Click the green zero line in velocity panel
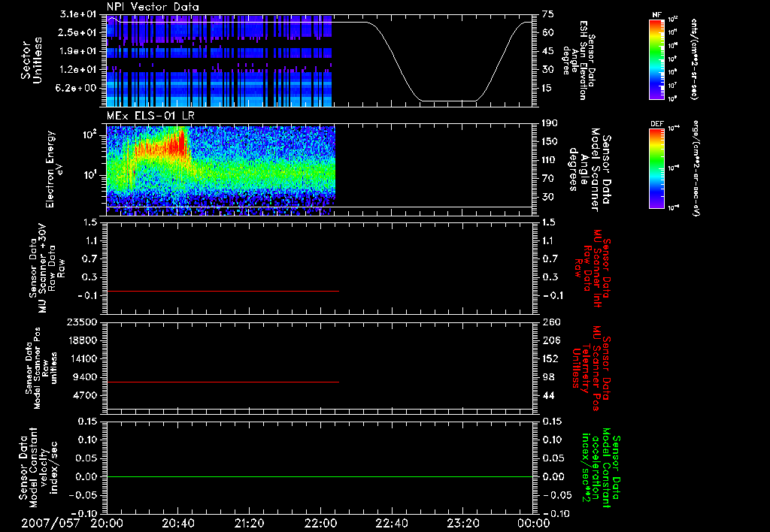This screenshot has height=532, width=770. [319, 476]
